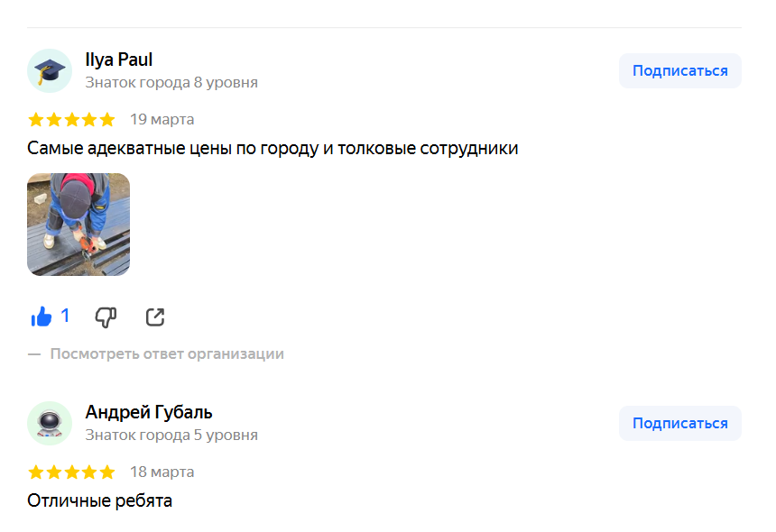Click the five-star rating dated 19 марта
776x532 pixels.
coord(71,120)
